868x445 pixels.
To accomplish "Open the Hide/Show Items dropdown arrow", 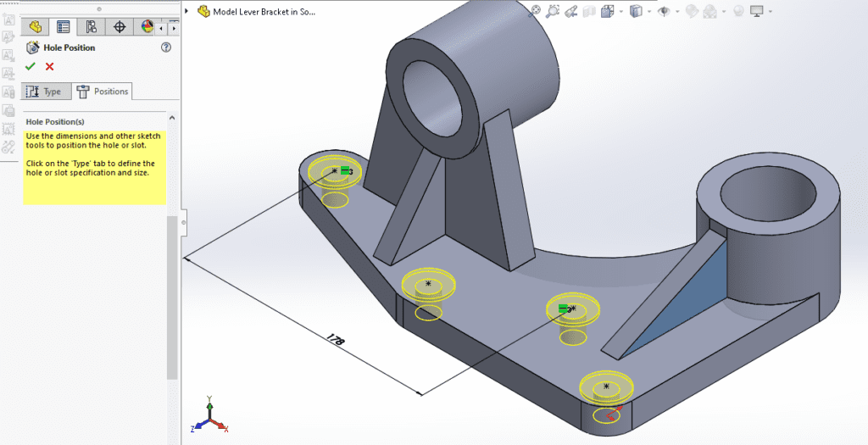I will [x=677, y=11].
